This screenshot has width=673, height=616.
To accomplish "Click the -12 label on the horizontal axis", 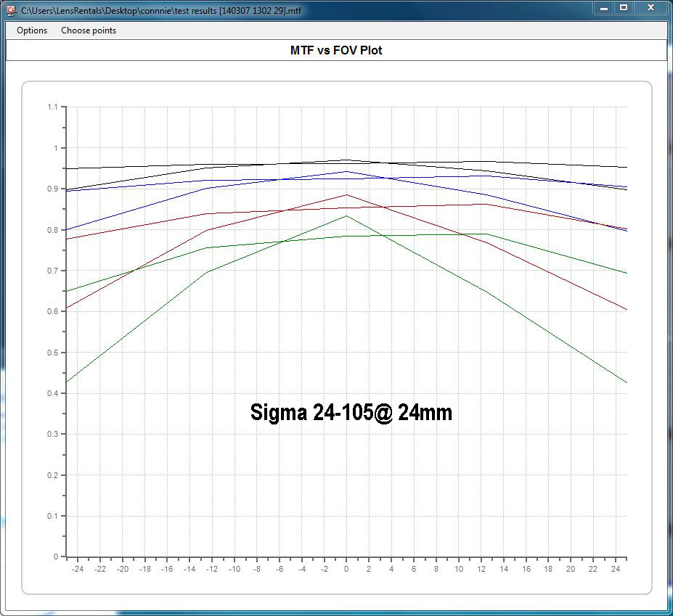I will coord(211,570).
